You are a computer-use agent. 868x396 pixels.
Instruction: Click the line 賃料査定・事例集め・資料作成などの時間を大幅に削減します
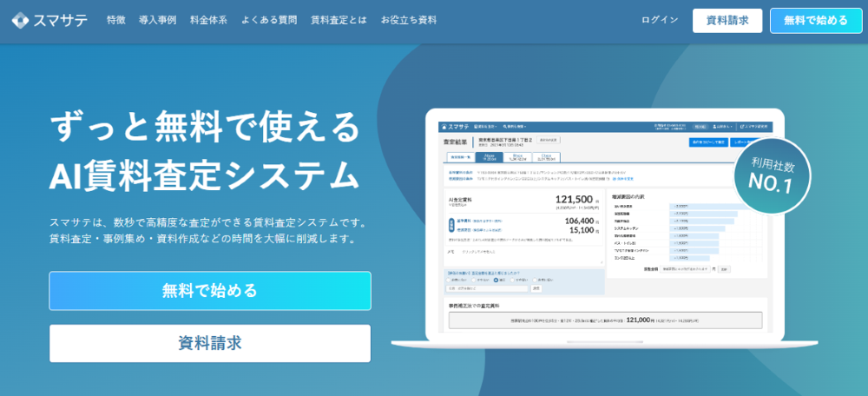point(202,241)
